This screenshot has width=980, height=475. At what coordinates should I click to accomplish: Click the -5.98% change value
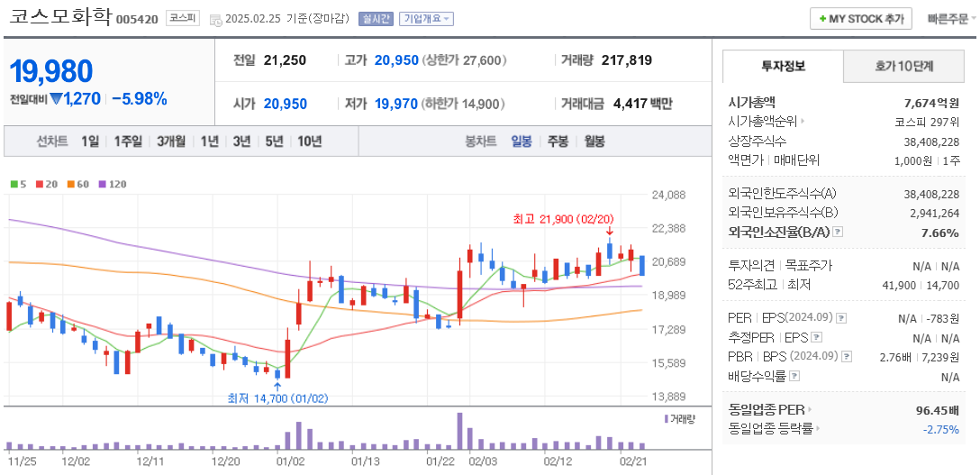140,99
